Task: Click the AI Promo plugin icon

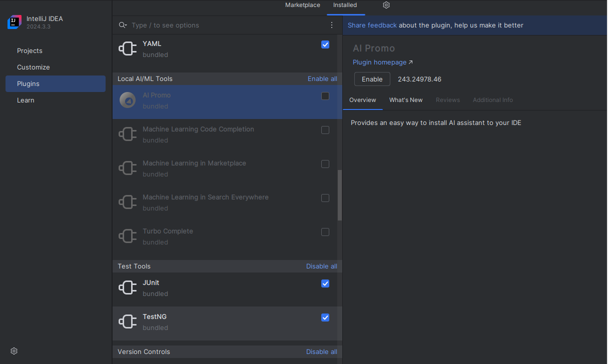Action: [x=128, y=100]
